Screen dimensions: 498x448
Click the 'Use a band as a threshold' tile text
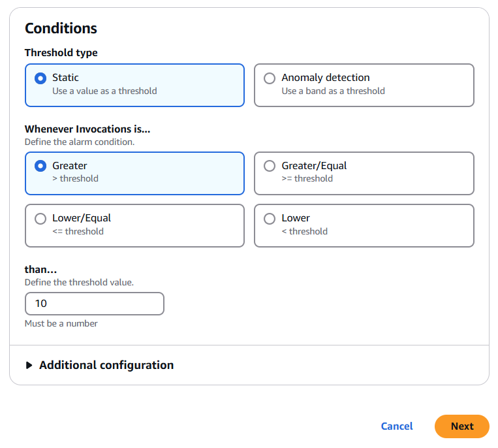pyautogui.click(x=333, y=91)
